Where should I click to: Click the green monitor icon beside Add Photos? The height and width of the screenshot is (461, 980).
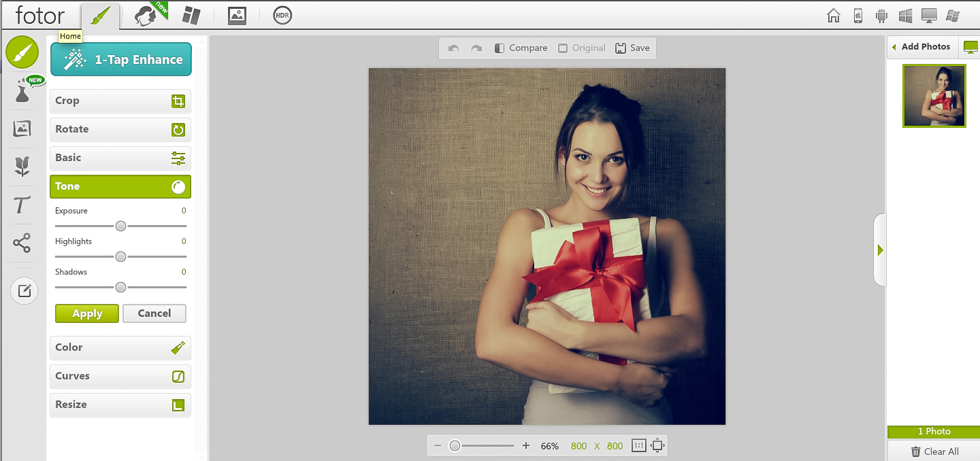[x=971, y=48]
